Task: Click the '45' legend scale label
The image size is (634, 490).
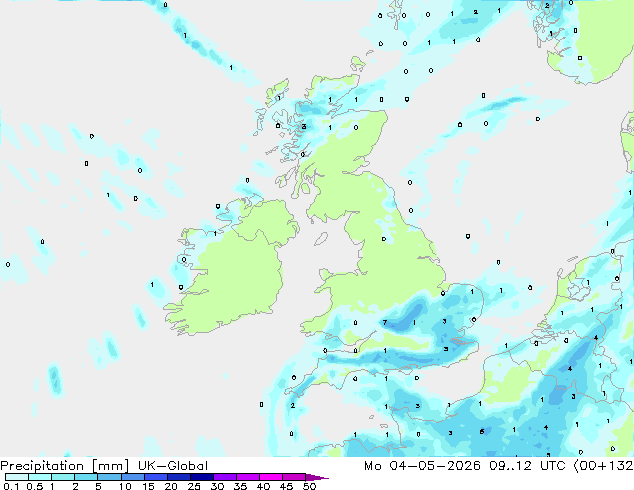Action: (286, 486)
